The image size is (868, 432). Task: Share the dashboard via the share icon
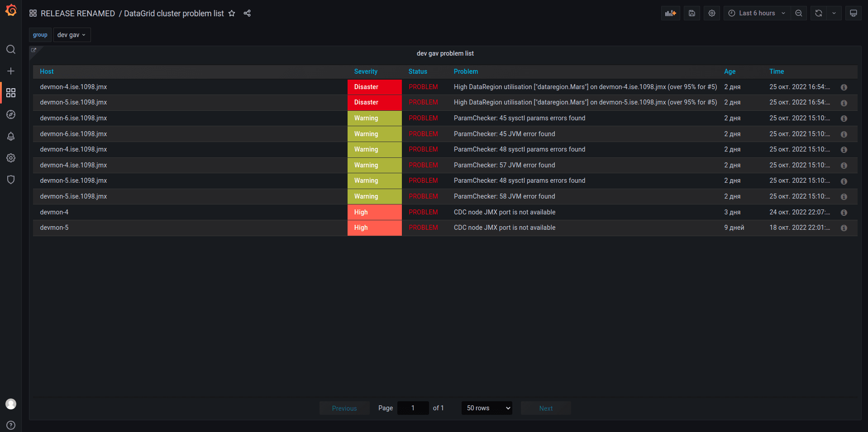[247, 13]
